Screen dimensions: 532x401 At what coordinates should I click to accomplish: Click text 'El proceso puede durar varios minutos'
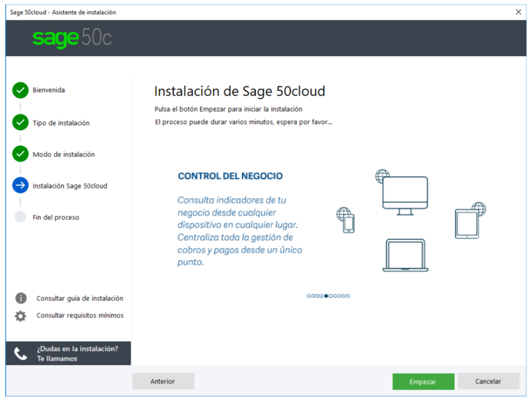point(243,122)
